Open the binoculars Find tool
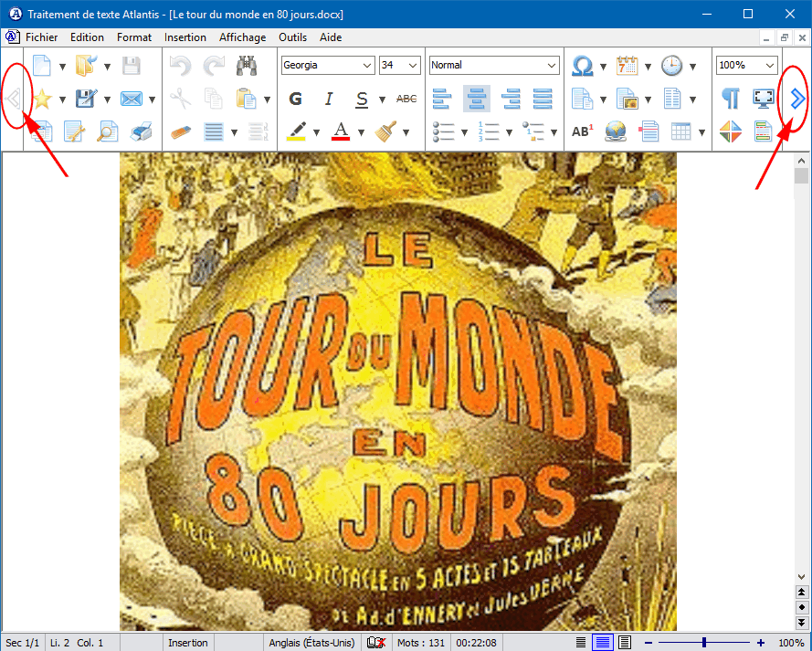The width and height of the screenshot is (812, 651). (247, 66)
